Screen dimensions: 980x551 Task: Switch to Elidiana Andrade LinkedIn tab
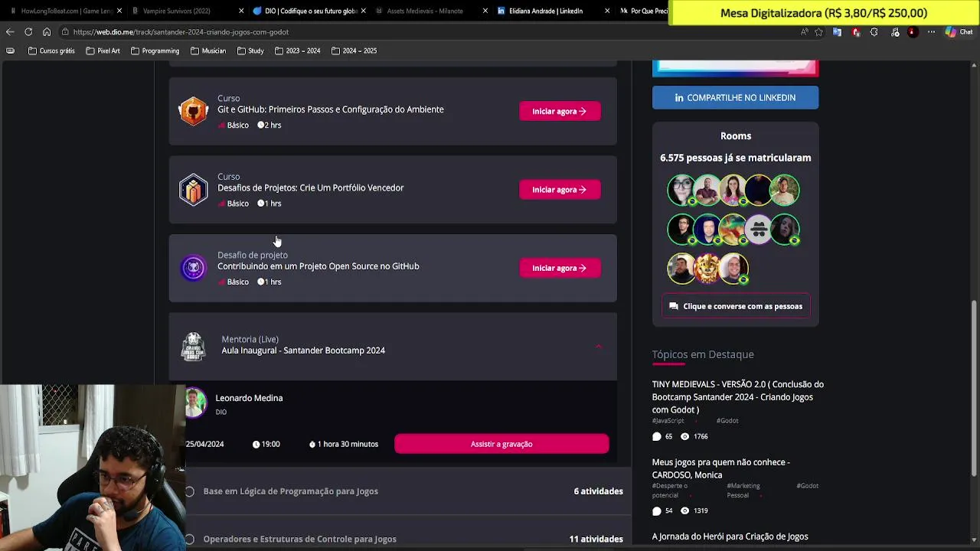[x=546, y=11]
